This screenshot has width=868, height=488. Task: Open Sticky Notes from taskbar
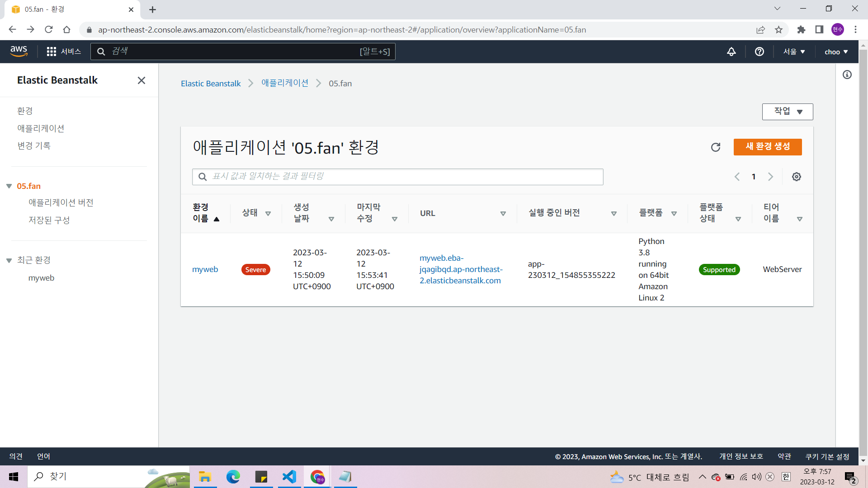tap(261, 477)
